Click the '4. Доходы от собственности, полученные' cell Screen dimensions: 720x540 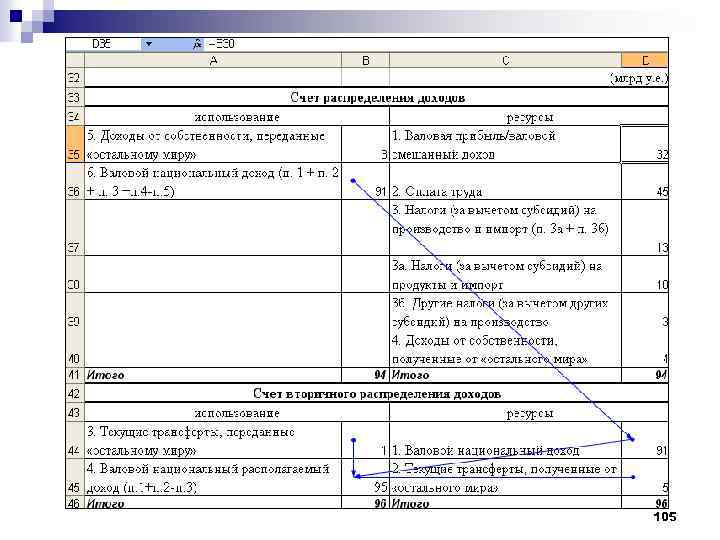point(505,349)
